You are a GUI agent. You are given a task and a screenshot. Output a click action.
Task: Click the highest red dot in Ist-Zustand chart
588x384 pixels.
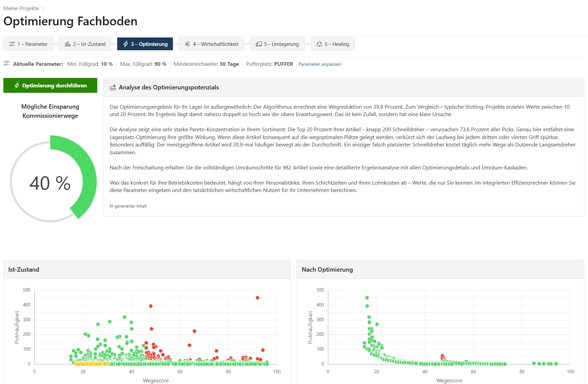(257, 298)
